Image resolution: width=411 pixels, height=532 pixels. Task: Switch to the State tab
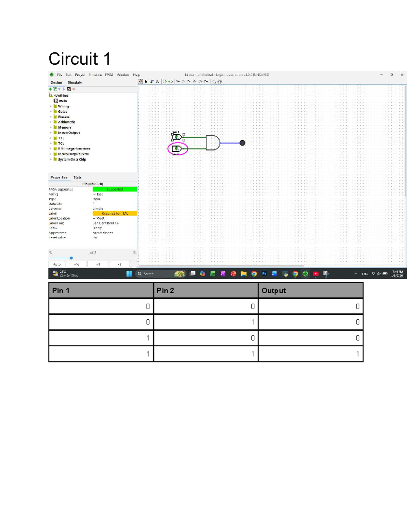coord(77,177)
